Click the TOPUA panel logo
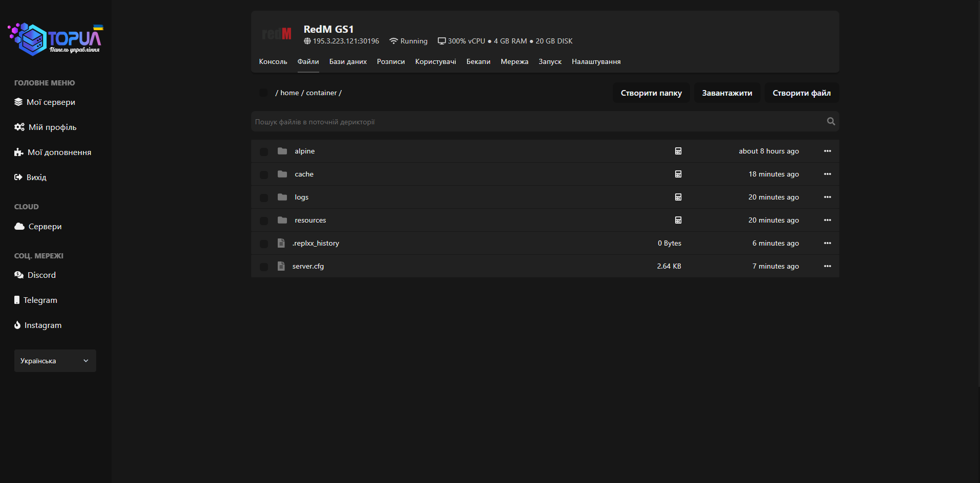This screenshot has width=980, height=483. coord(55,39)
